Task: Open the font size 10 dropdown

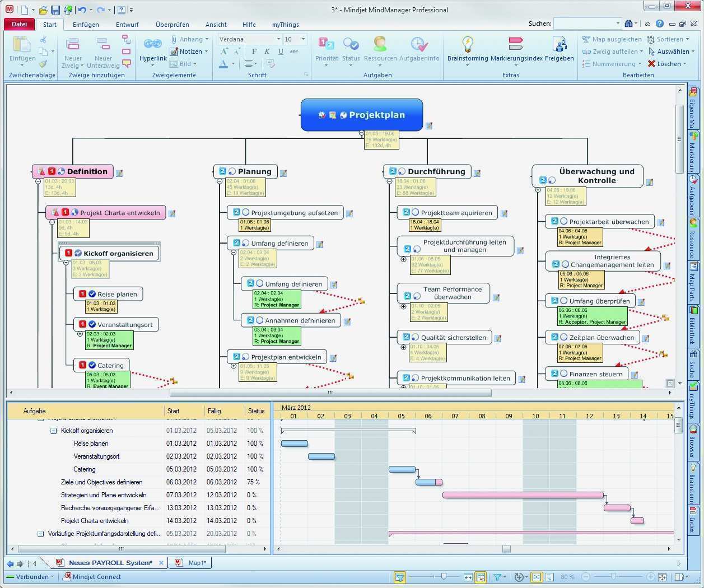Action: [303, 39]
